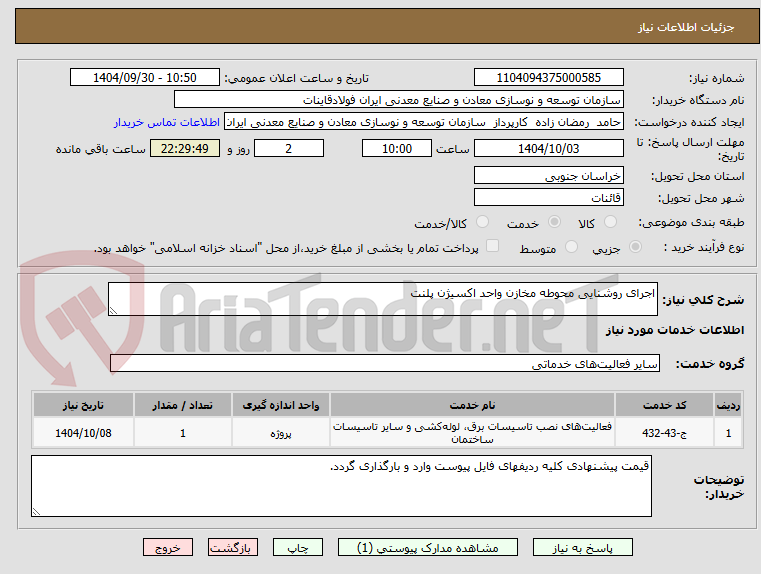Viewport: 761px width, 574px height.
Task: Click the remaining time field 22:29:49
Action: click(185, 148)
